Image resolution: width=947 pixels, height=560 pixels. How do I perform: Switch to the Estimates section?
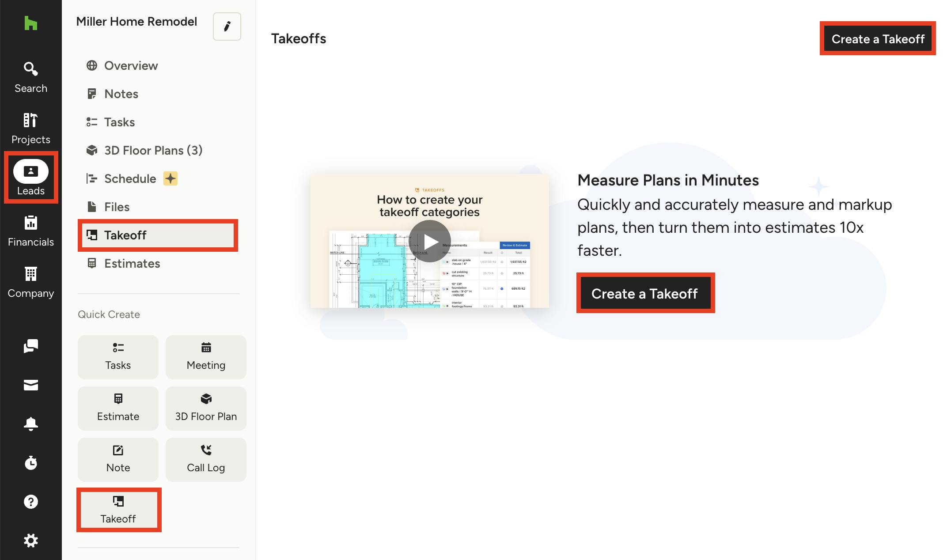(x=132, y=263)
